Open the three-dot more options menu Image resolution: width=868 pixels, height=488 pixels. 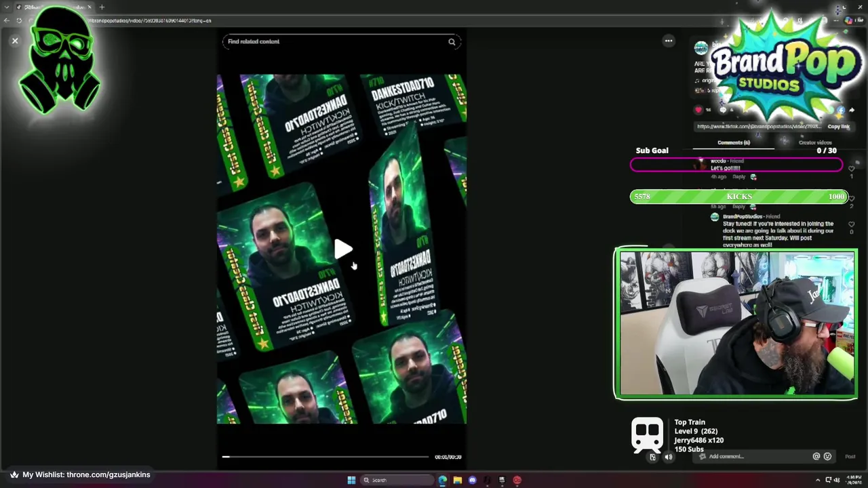[669, 41]
